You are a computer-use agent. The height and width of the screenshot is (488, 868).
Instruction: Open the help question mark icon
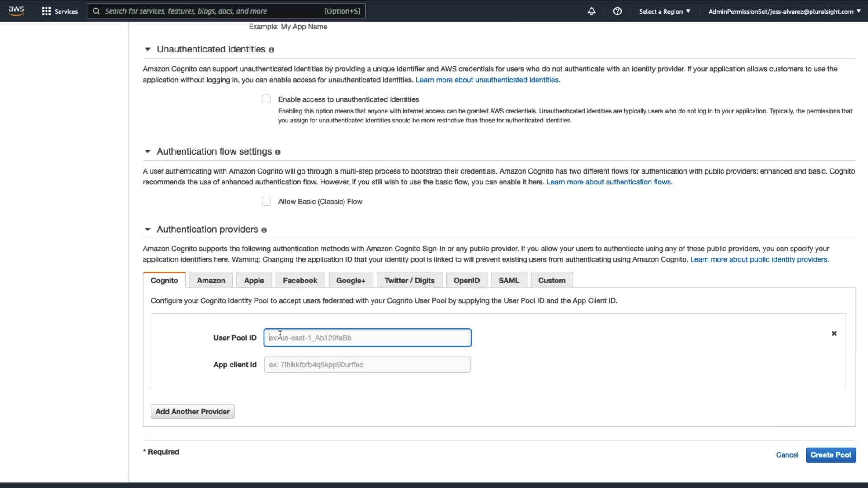coord(617,11)
